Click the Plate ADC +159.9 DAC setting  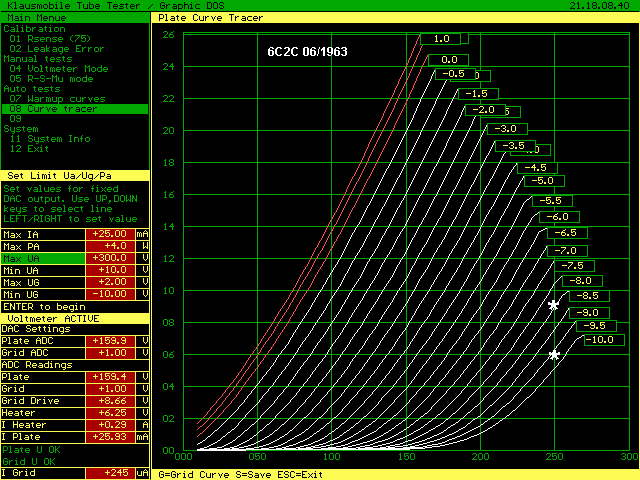coord(109,341)
